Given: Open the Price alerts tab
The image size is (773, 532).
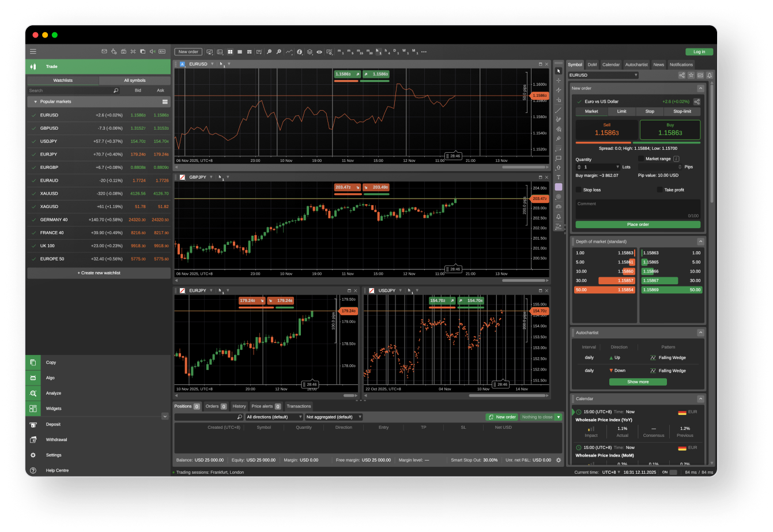Looking at the screenshot, I should [262, 406].
